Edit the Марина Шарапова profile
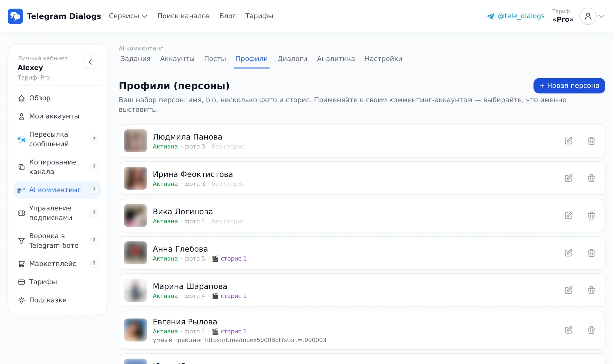Screen dimensions: 613x364 (x=568, y=290)
